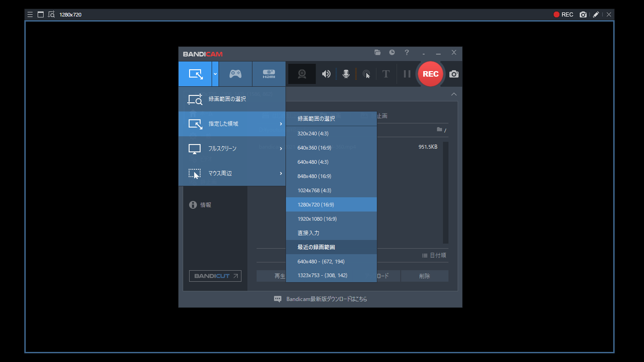Expand the マウス周辺 submenu
Screen dimensions: 644x362
[232, 173]
